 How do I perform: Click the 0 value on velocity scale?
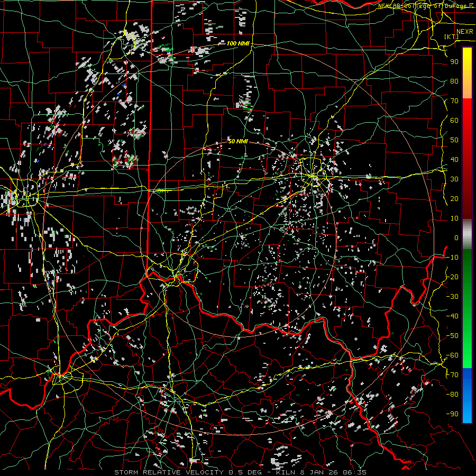pyautogui.click(x=456, y=238)
